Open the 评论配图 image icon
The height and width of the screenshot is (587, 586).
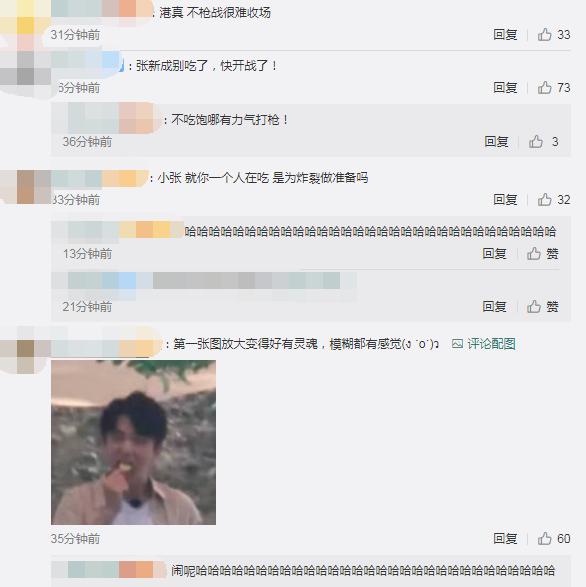pyautogui.click(x=457, y=343)
